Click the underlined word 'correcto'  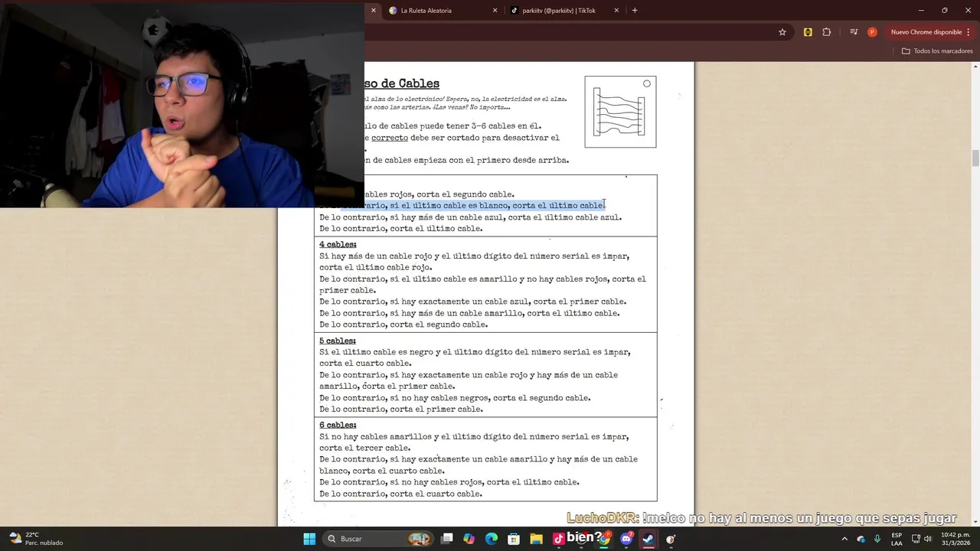[390, 138]
